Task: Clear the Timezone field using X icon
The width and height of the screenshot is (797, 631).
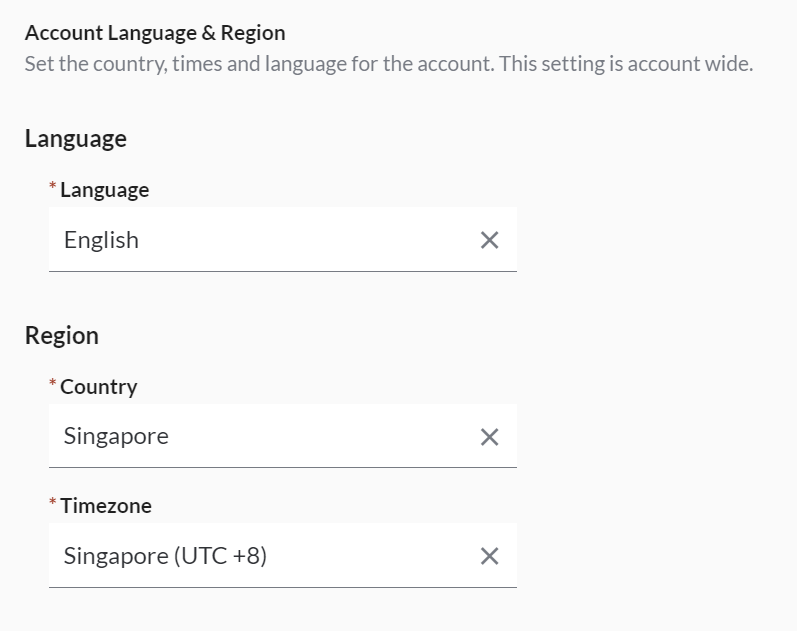Action: tap(489, 556)
